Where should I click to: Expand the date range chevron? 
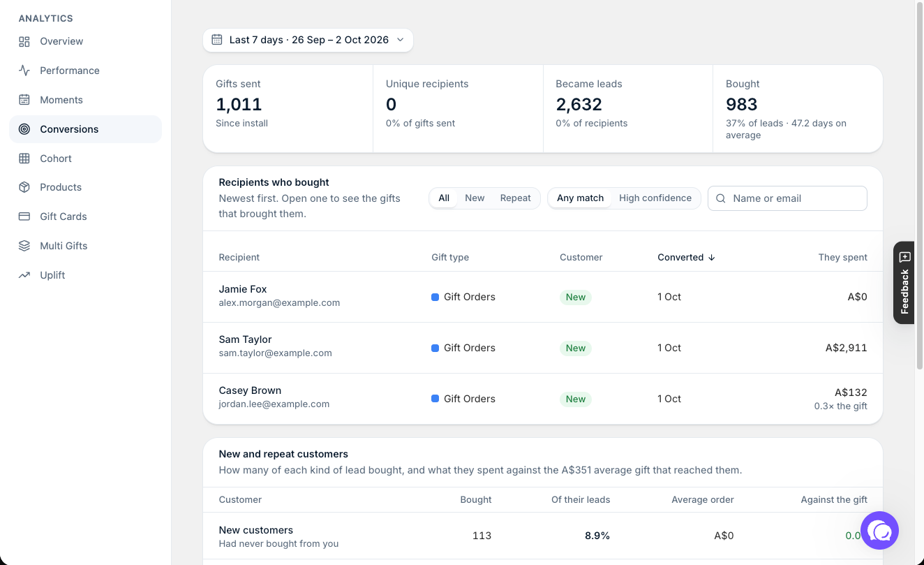point(401,40)
